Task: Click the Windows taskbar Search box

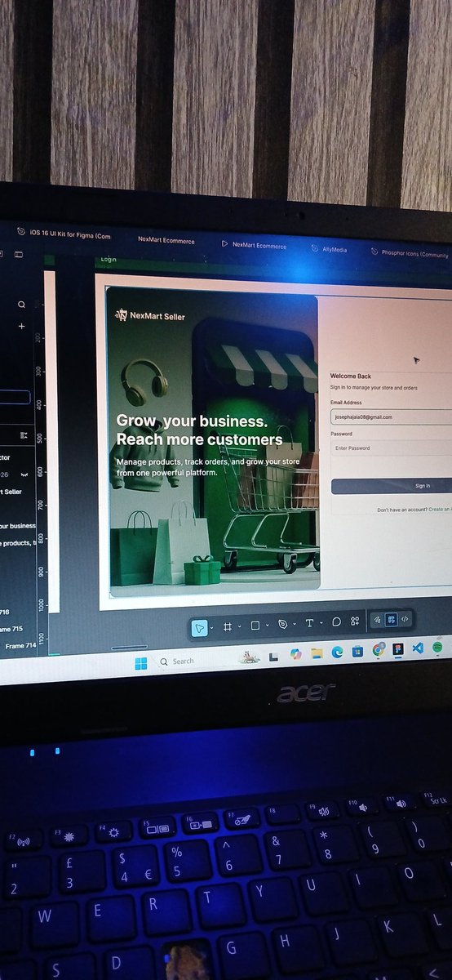Action: click(x=194, y=660)
